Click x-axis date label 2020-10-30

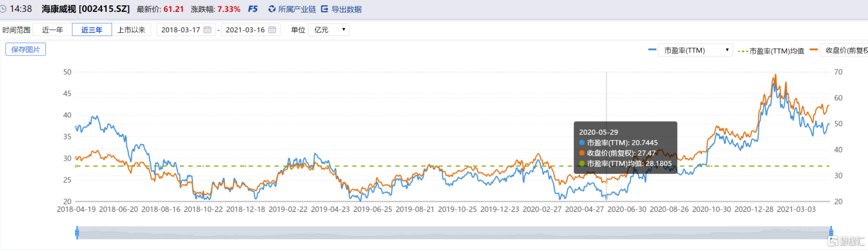point(712,209)
